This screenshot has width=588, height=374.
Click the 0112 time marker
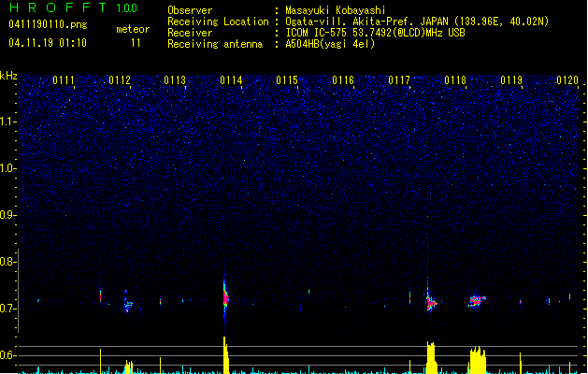click(x=120, y=80)
